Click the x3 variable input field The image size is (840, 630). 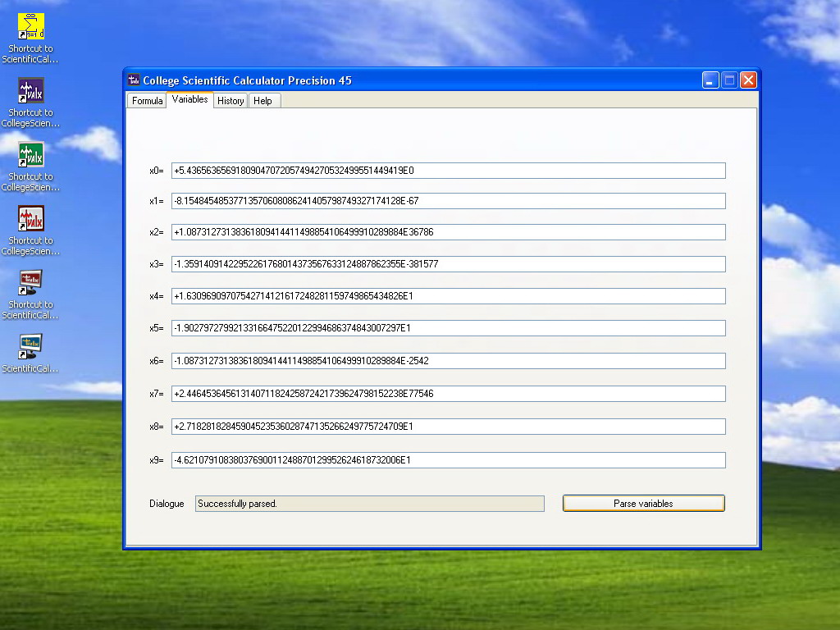(449, 264)
